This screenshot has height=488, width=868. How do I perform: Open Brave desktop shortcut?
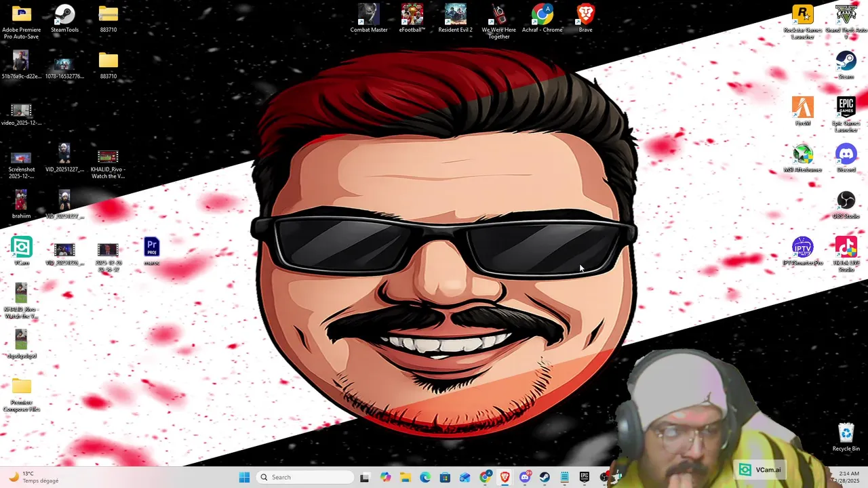coord(585,18)
